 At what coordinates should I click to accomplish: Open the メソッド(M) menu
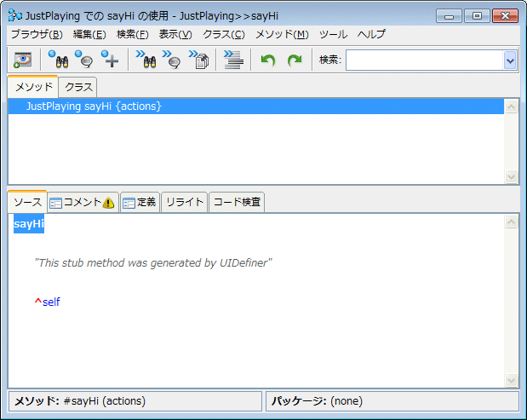283,34
